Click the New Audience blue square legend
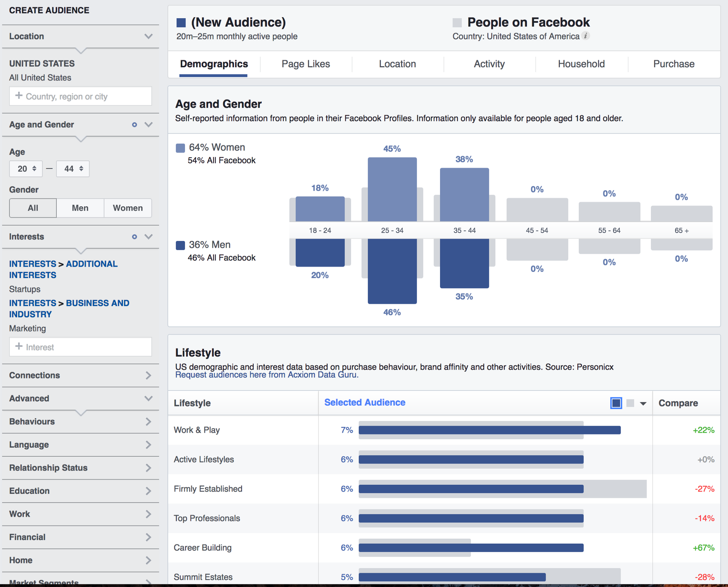Viewport: 728px width, 587px height. (x=181, y=23)
